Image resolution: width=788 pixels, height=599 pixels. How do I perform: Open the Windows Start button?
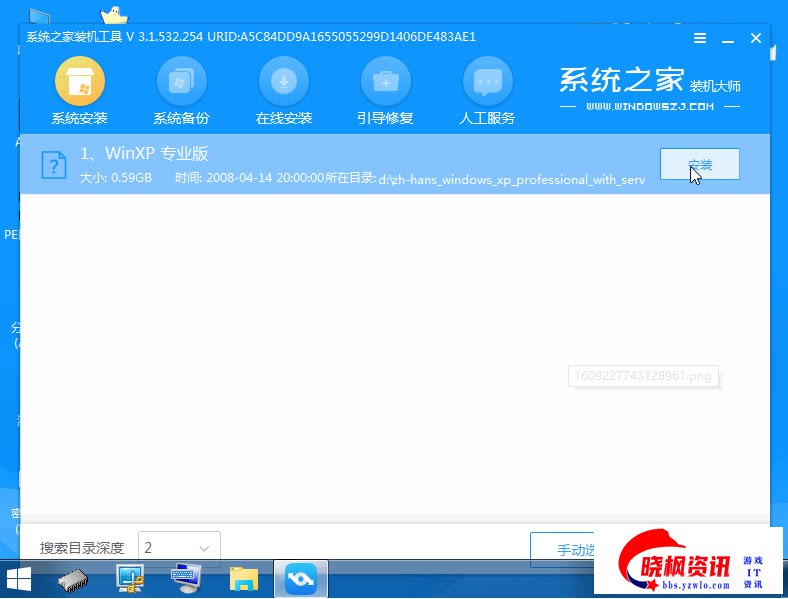point(19,579)
